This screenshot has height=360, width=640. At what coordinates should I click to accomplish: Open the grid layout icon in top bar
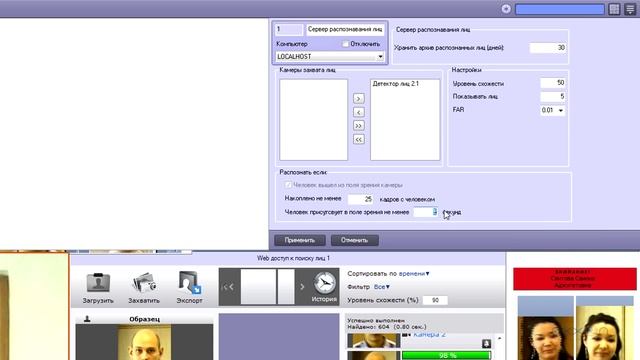pos(614,9)
